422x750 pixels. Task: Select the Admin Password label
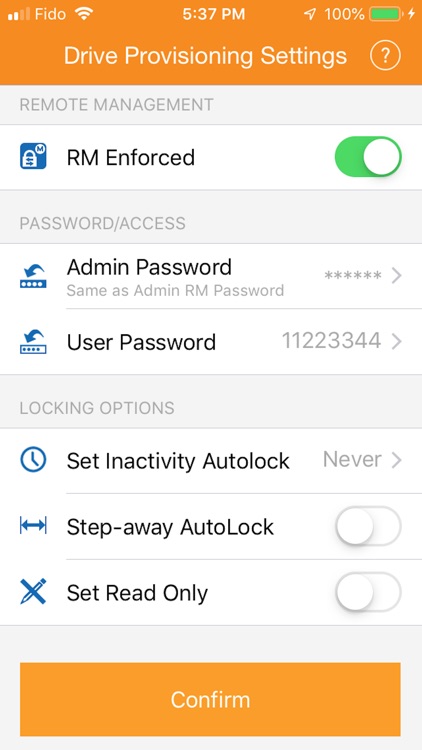click(x=149, y=267)
